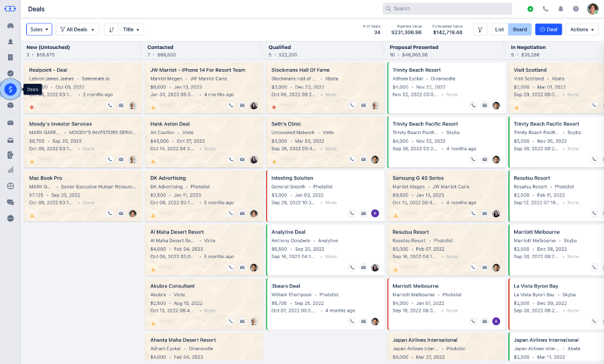604x364 pixels.
Task: Click the green quick-add plus icon
Action: point(530,9)
